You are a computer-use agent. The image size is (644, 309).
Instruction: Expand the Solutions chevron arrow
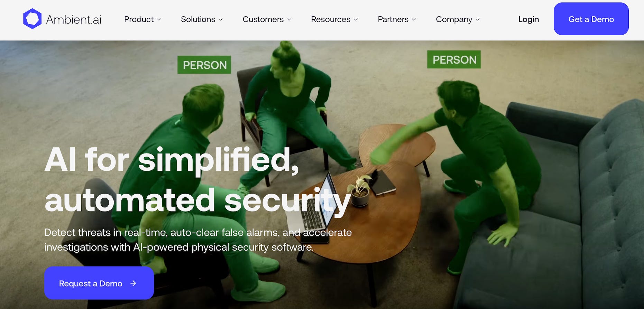click(x=221, y=20)
